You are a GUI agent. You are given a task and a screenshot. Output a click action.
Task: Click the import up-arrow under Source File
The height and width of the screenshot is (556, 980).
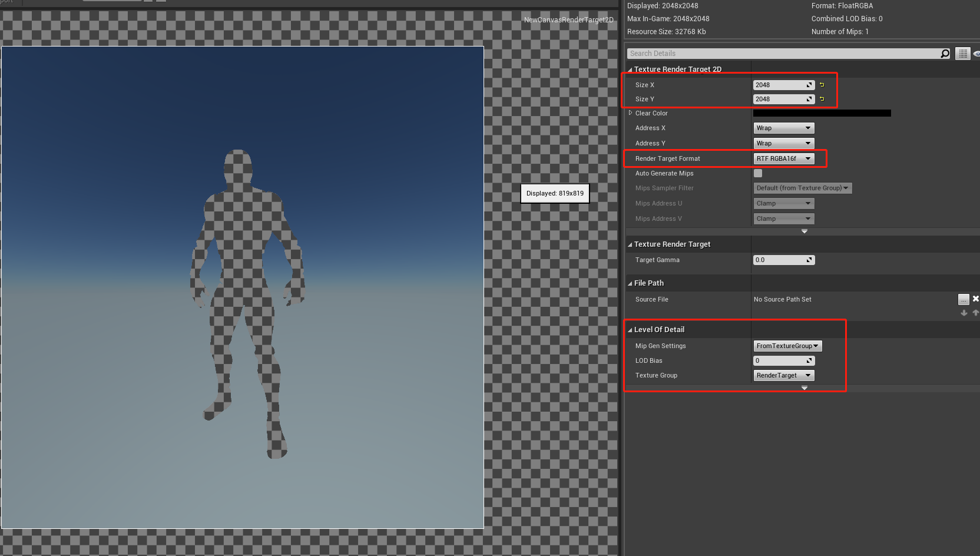coord(976,313)
